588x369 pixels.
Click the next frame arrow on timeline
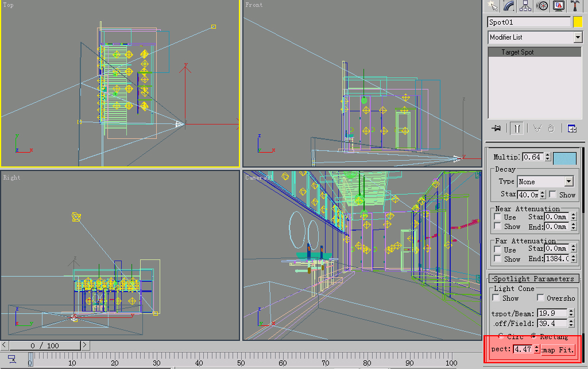click(84, 345)
